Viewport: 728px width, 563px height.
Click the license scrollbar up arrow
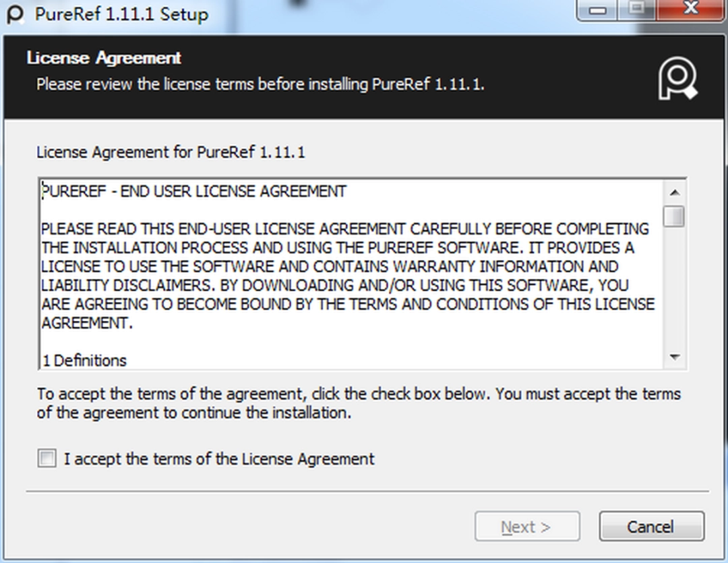pyautogui.click(x=674, y=191)
